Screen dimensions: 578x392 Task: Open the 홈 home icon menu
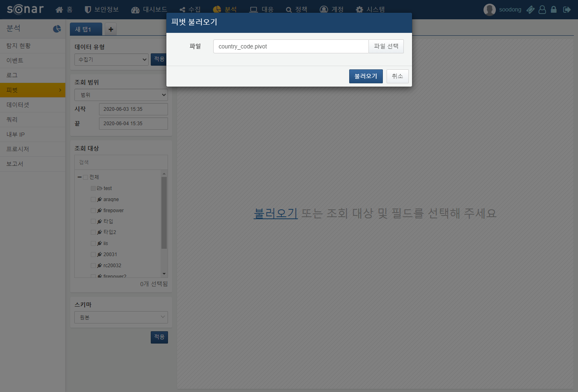point(64,9)
